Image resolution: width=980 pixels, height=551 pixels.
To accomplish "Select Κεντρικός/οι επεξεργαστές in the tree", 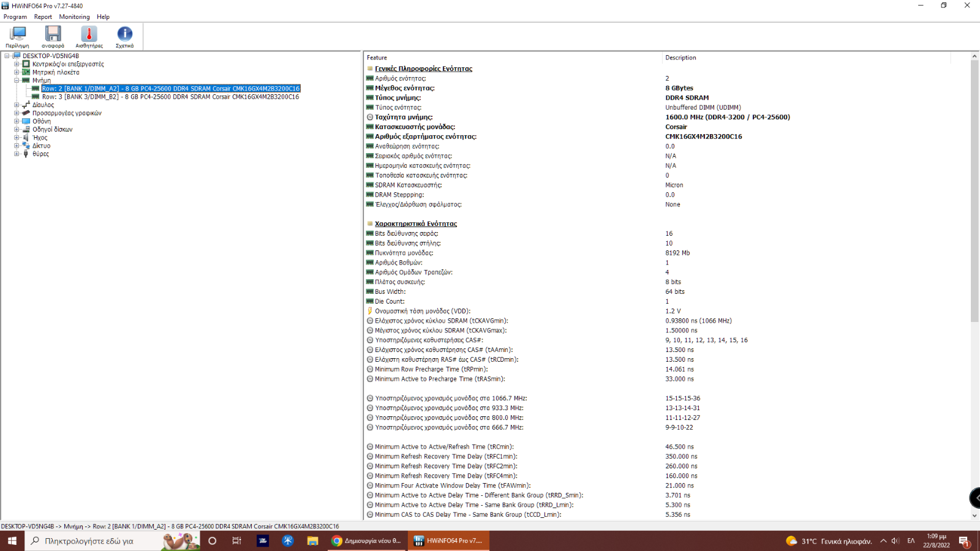I will pos(68,64).
